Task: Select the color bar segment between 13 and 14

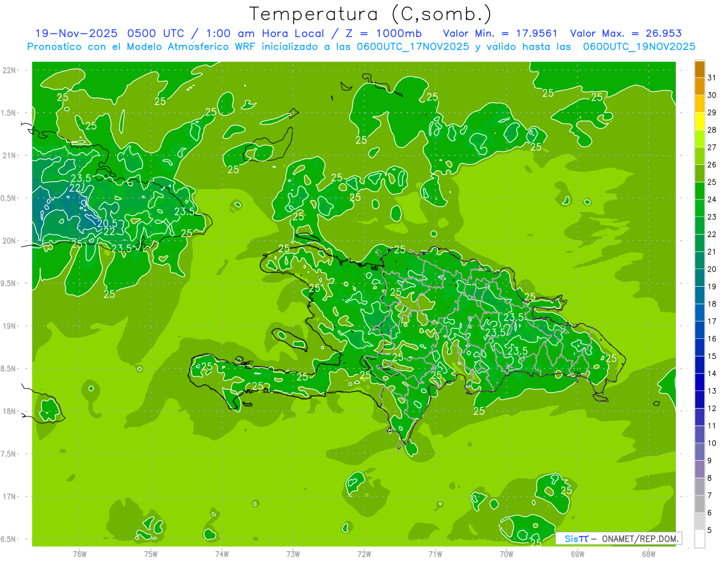Action: click(x=699, y=382)
